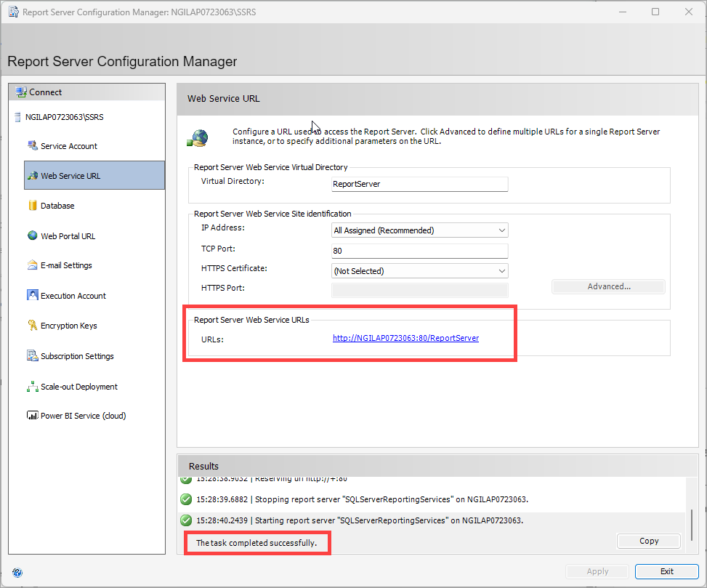The image size is (707, 588).
Task: Click the Scale-out Deployment network icon
Action: pyautogui.click(x=33, y=387)
